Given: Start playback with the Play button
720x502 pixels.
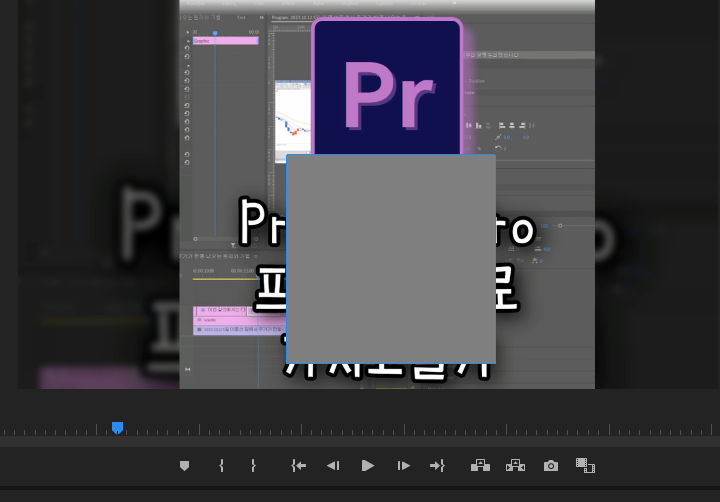Looking at the screenshot, I should (x=367, y=466).
